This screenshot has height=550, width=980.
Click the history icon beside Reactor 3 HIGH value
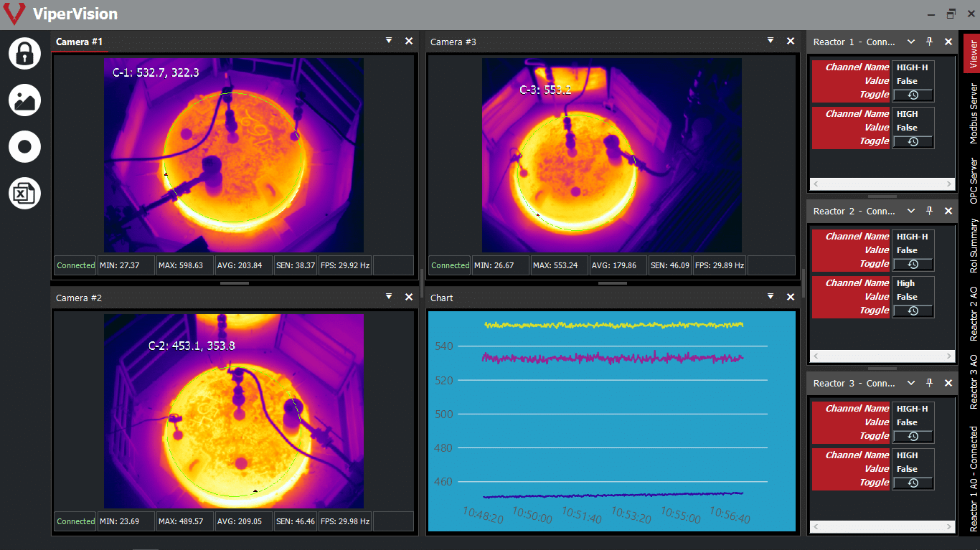click(x=913, y=482)
